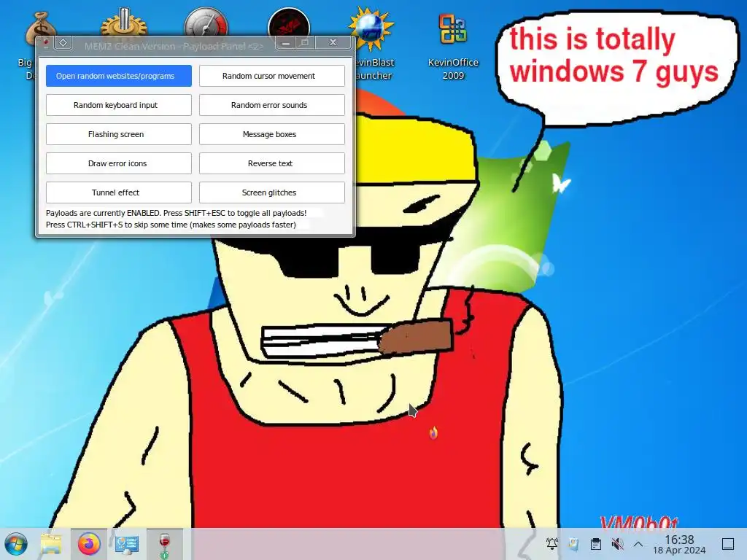Click the MEMZ Clean Version title bar text
This screenshot has height=560, width=747.
pyautogui.click(x=174, y=46)
